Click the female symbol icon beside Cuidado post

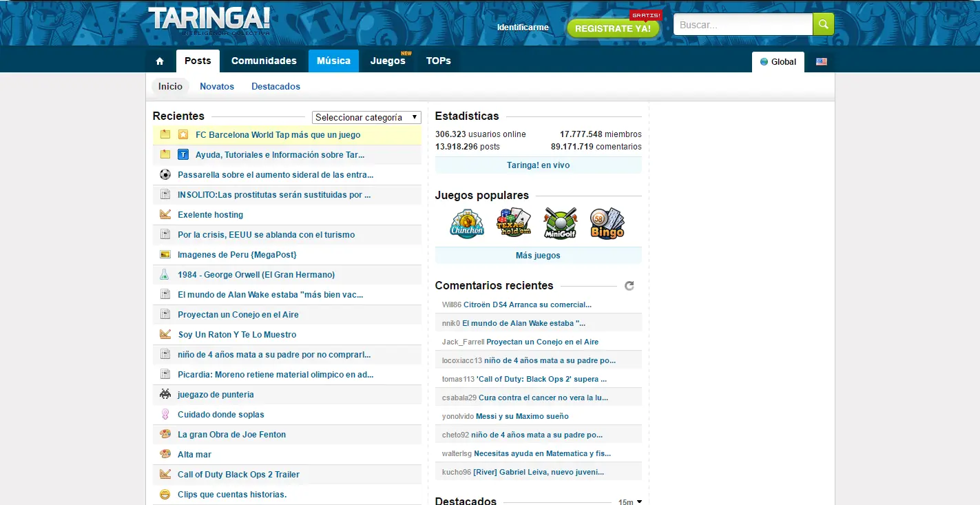point(165,414)
